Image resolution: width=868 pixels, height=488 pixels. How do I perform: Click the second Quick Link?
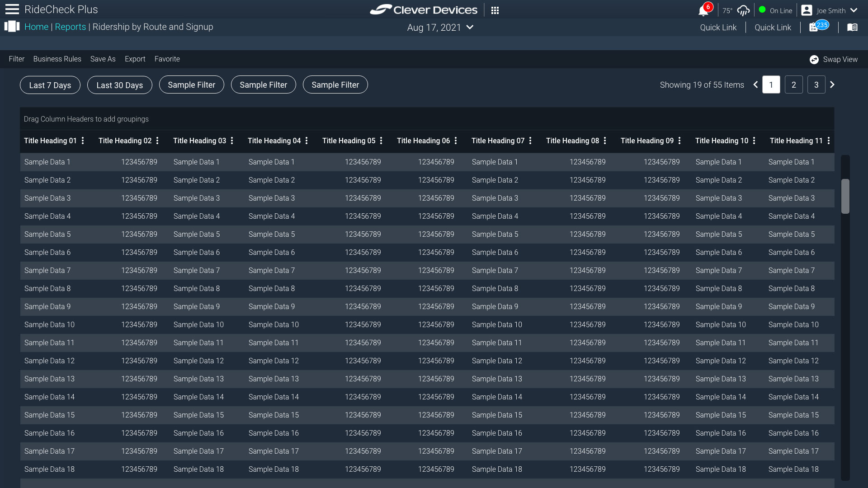773,28
